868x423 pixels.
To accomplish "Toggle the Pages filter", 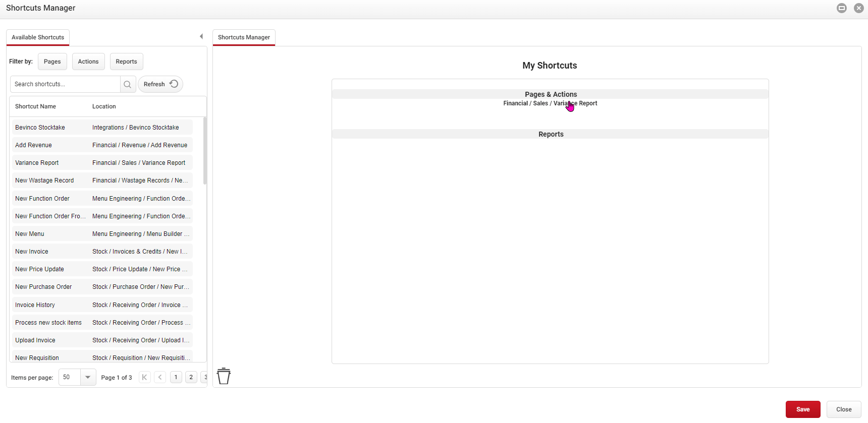I will (52, 62).
